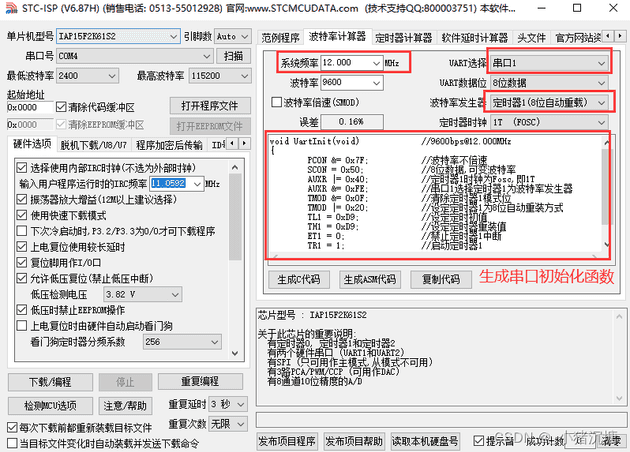The image size is (630, 452).
Task: Open 重复次数 无限 dropdown
Action: tap(227, 424)
